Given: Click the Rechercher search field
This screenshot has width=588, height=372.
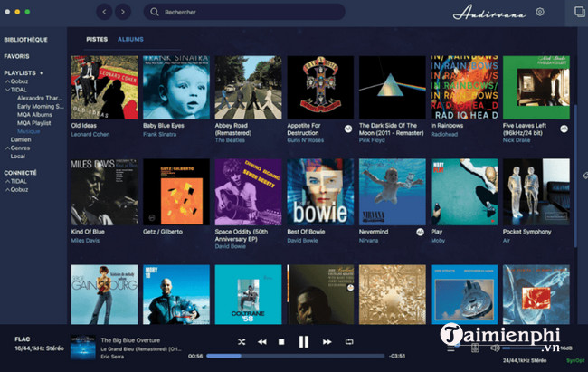Looking at the screenshot, I should point(244,12).
